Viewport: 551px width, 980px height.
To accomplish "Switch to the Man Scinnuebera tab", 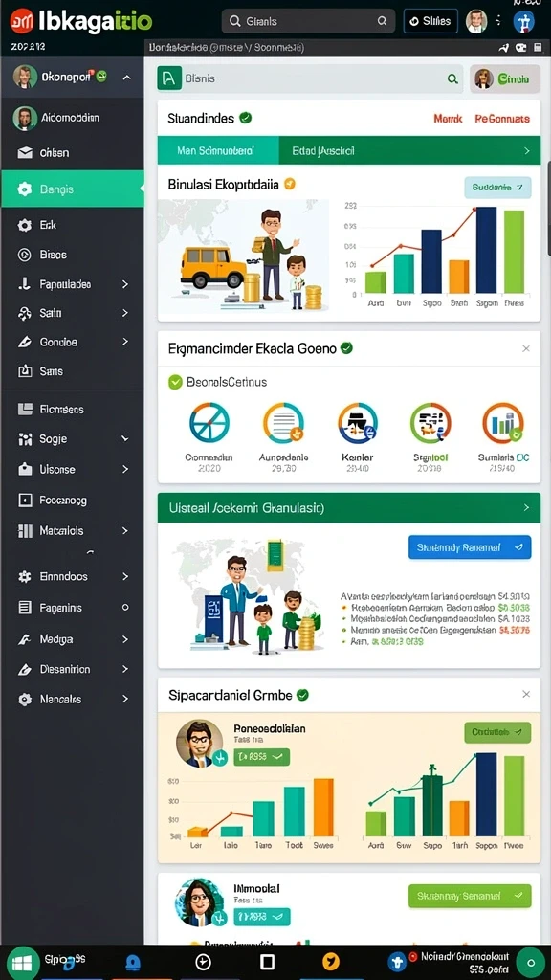I will (x=218, y=150).
